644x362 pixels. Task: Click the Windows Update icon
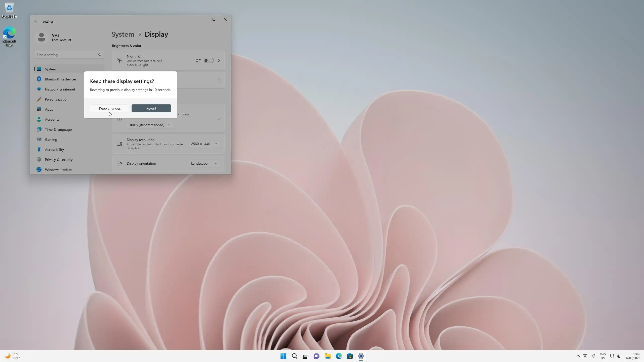(39, 170)
